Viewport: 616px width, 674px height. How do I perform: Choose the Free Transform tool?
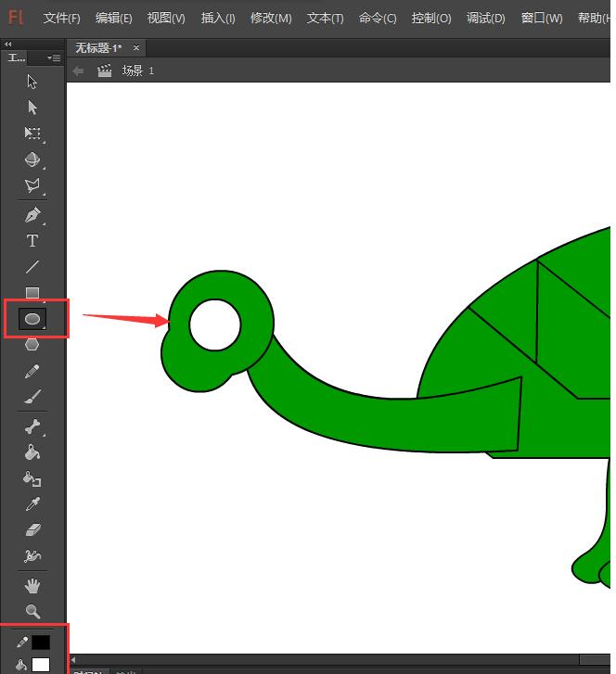[x=32, y=134]
